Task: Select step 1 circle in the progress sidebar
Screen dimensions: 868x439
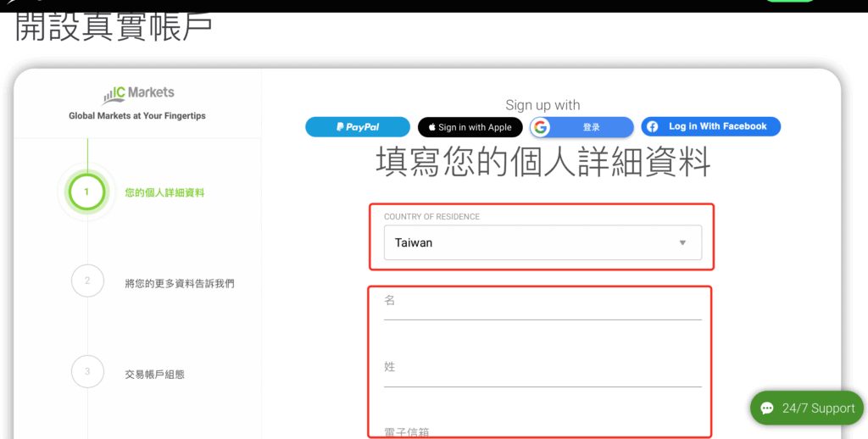Action: pos(87,192)
